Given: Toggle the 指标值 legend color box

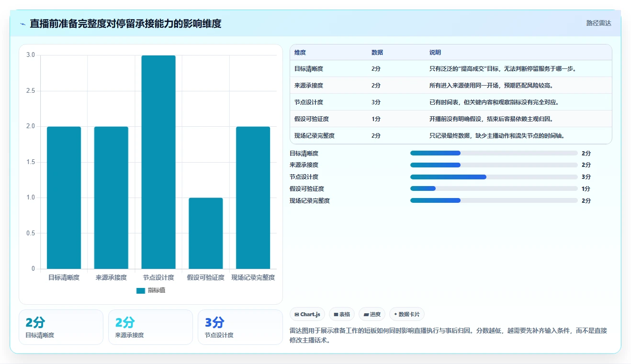Looking at the screenshot, I should tap(140, 290).
